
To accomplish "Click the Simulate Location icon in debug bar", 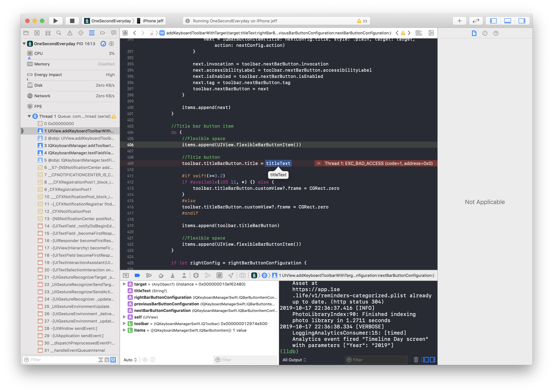I will click(x=231, y=275).
